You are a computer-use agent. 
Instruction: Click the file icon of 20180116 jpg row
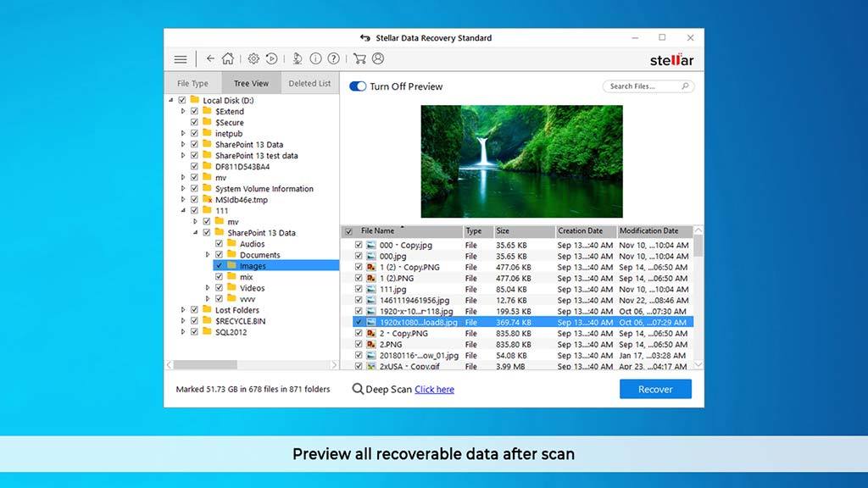(371, 356)
